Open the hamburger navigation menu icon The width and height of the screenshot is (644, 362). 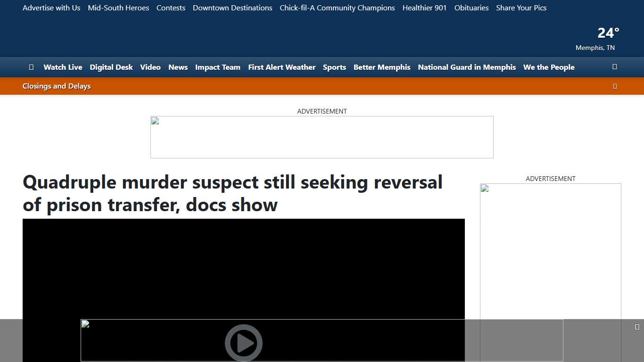pyautogui.click(x=31, y=67)
